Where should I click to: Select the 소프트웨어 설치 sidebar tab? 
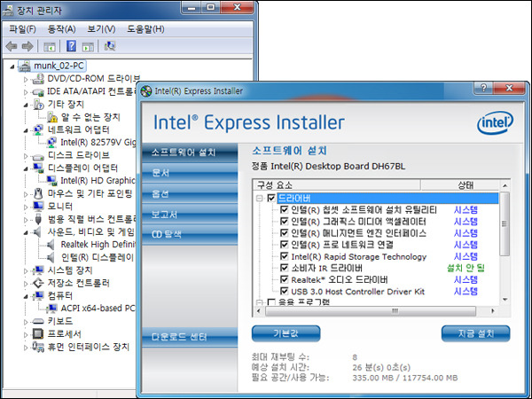click(190, 153)
